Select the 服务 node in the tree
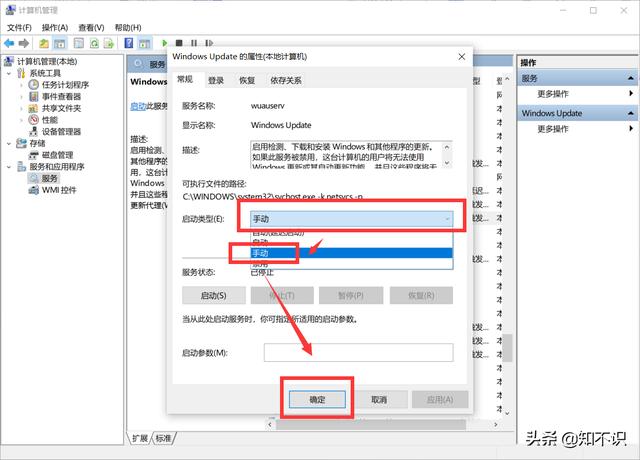This screenshot has width=640, height=460. (50, 178)
